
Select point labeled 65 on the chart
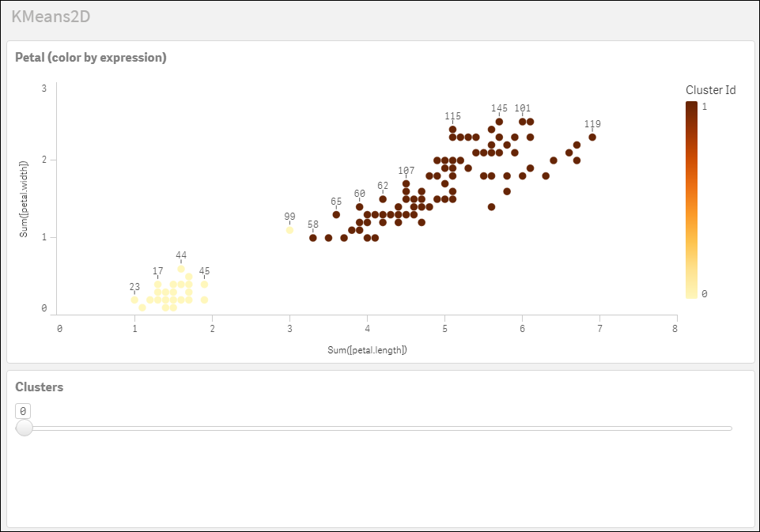click(335, 213)
